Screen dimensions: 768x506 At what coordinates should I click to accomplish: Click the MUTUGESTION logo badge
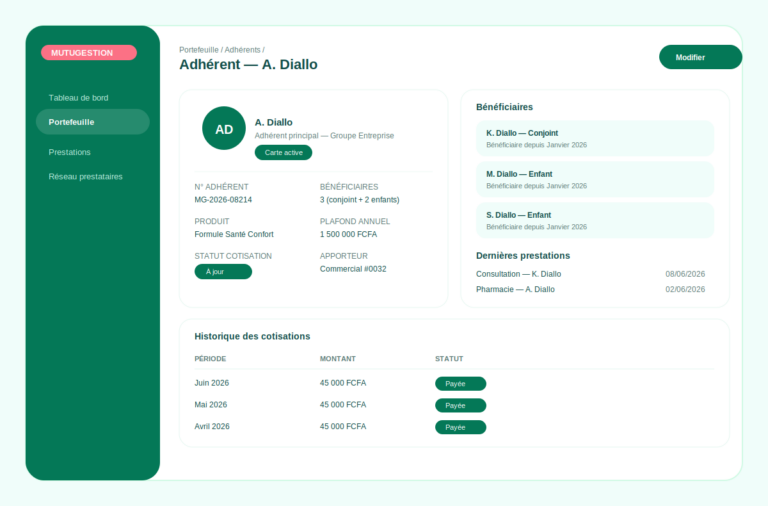click(89, 52)
